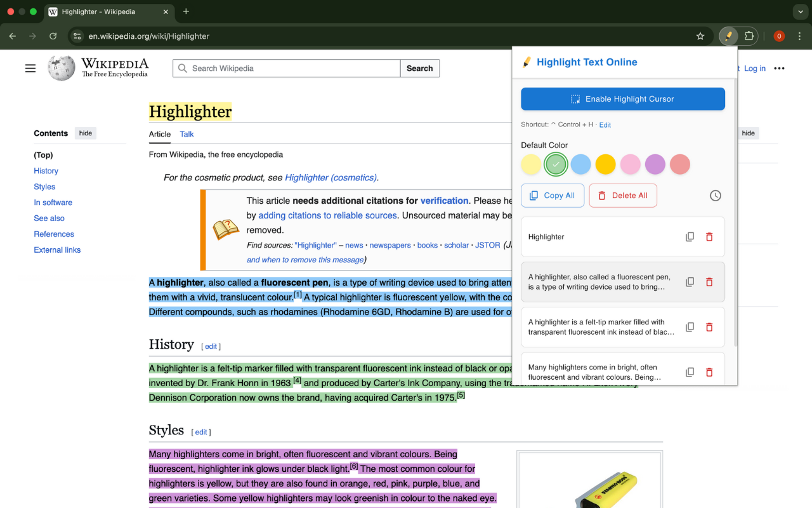
Task: Pick the blue default highlight color
Action: [x=580, y=164]
